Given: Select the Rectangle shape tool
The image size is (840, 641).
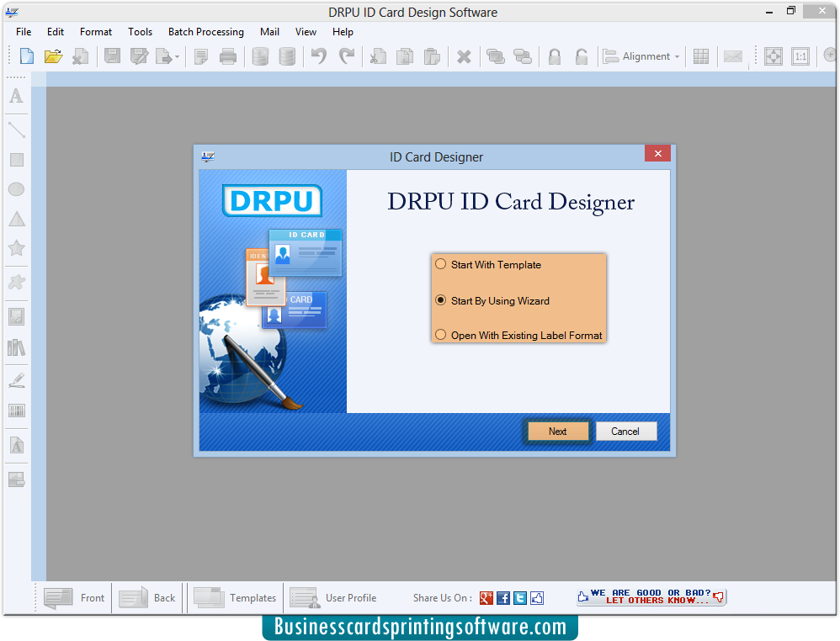Looking at the screenshot, I should [17, 160].
